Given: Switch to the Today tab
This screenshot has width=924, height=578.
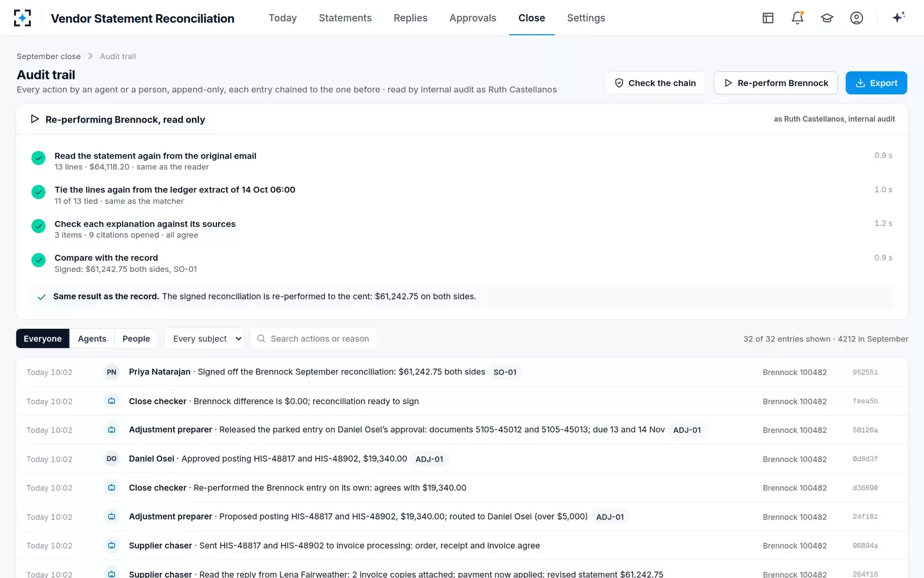Looking at the screenshot, I should point(282,18).
